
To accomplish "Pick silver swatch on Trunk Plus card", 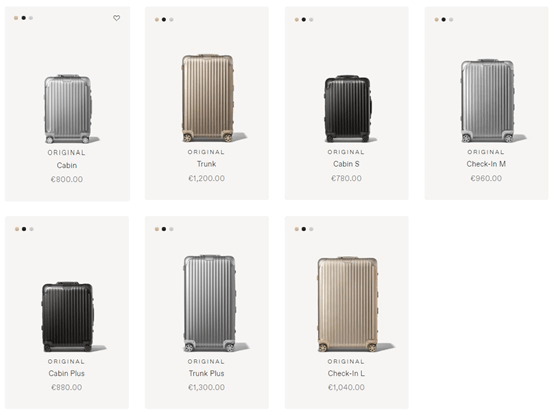I will tap(171, 229).
